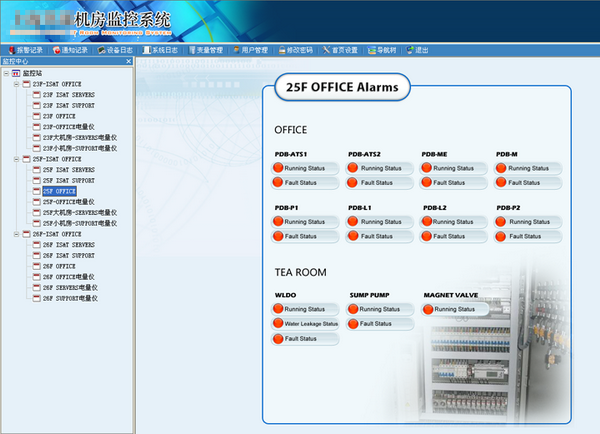The image size is (600, 434).
Task: Click SUMP PUMP Running Status indicator
Action: tap(353, 309)
